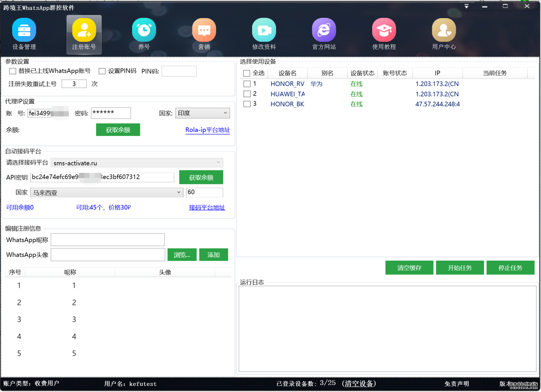Click the 添加 add button
This screenshot has width=541, height=392.
[214, 255]
